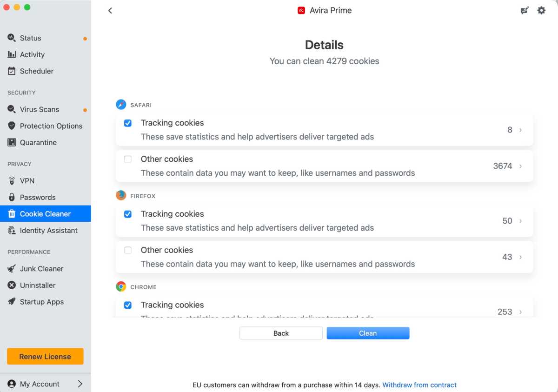Screen dimensions: 558x392
Task: Click the Safari browser icon
Action: pos(121,105)
